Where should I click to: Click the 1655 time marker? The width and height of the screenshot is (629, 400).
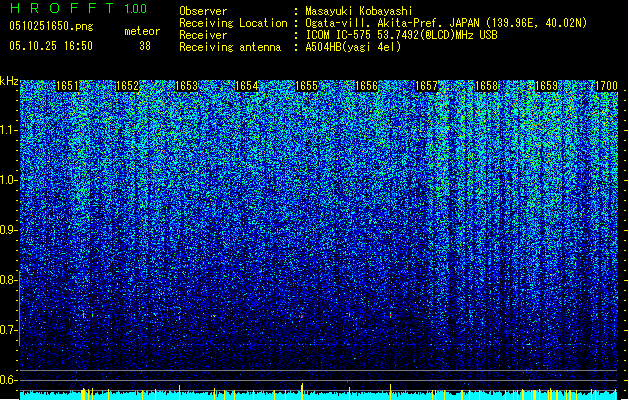click(x=306, y=86)
